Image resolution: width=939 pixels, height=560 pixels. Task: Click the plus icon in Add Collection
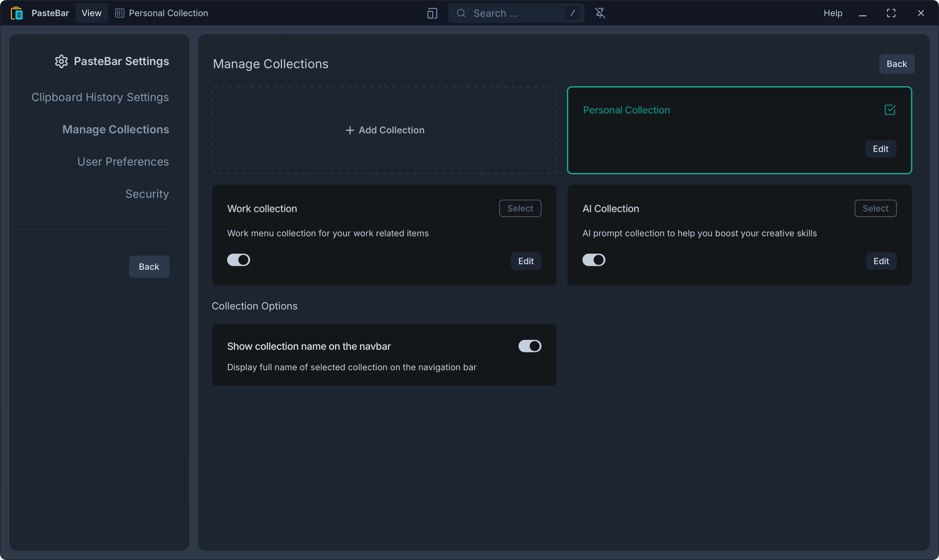[350, 130]
